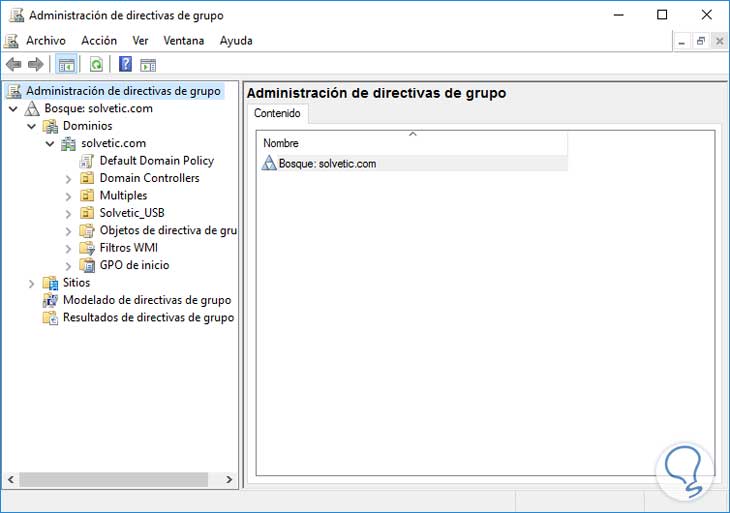Select the GPO de inicio label
730x513 pixels.
(x=135, y=265)
